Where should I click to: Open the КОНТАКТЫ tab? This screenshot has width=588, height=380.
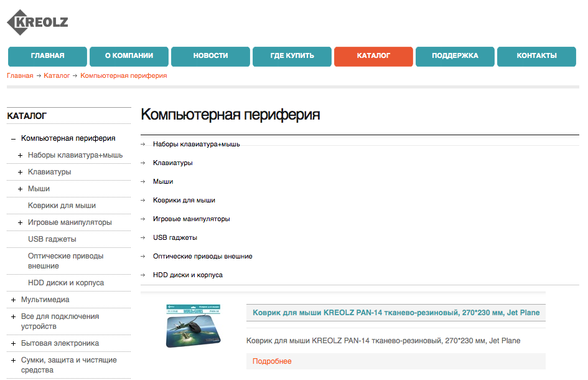[x=536, y=56]
